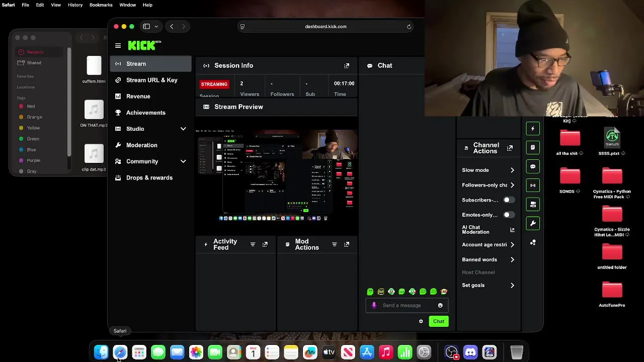The width and height of the screenshot is (644, 362).
Task: Open AI Chat Moderation external link
Action: 512,230
